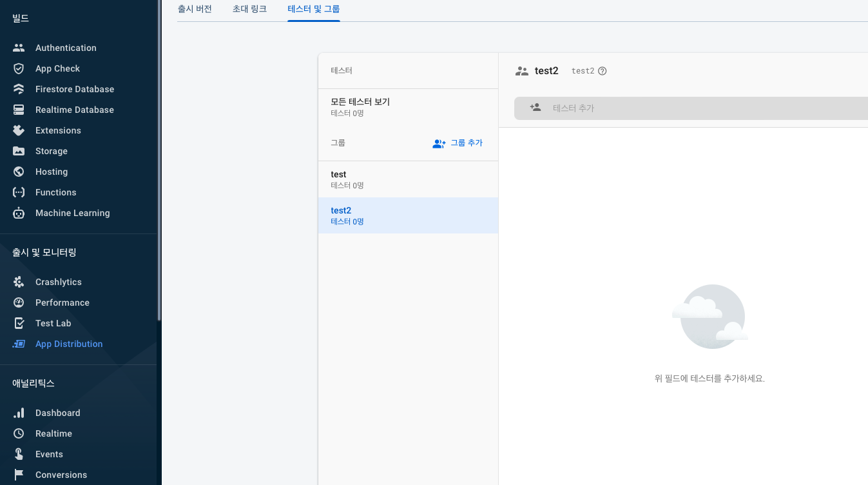
Task: Click the group icon beside test2 heading
Action: coord(522,71)
